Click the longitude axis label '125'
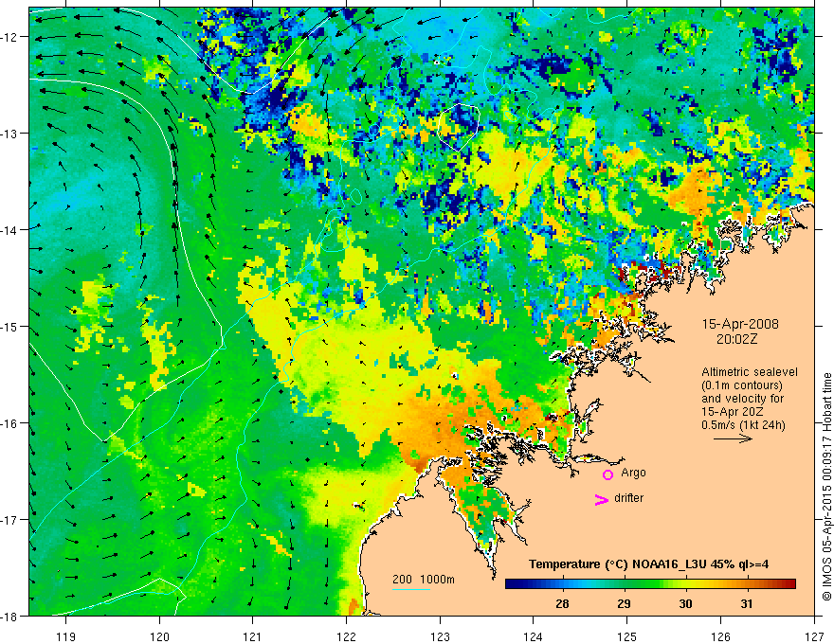The image size is (834, 644). pyautogui.click(x=626, y=636)
